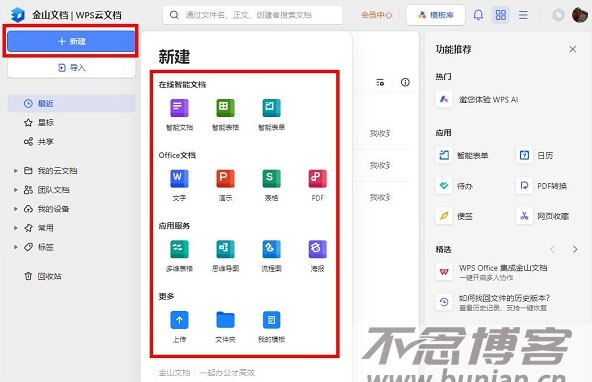
Task: Open the 便签 notes app
Action: pos(455,216)
